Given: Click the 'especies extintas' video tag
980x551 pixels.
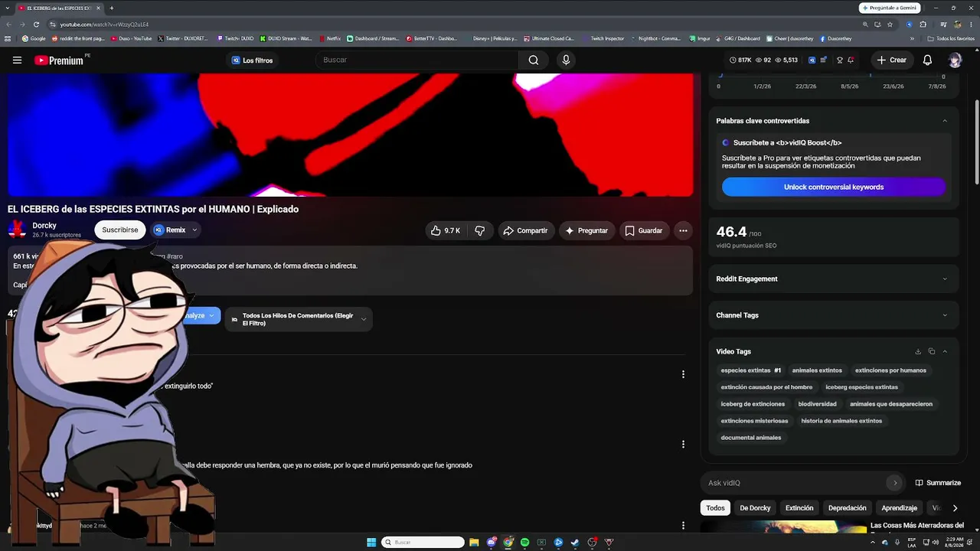Looking at the screenshot, I should coord(750,370).
